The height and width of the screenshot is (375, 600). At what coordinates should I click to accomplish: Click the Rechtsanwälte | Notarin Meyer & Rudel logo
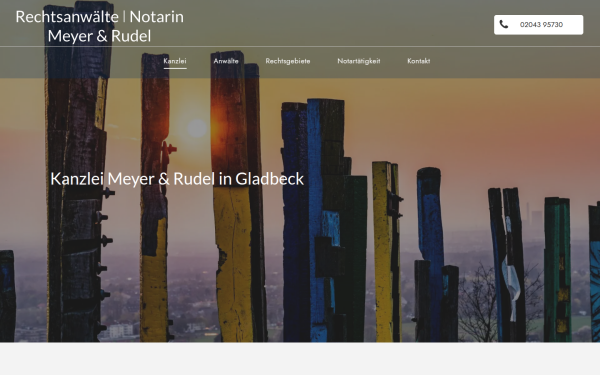(99, 26)
